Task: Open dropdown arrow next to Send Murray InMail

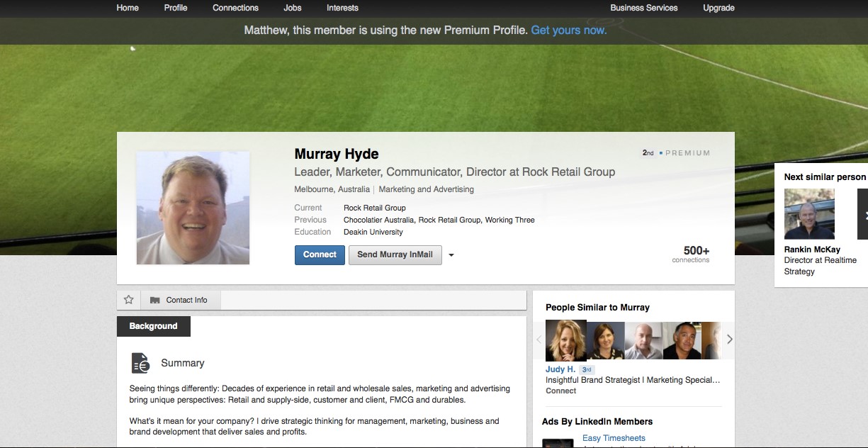Action: [451, 255]
